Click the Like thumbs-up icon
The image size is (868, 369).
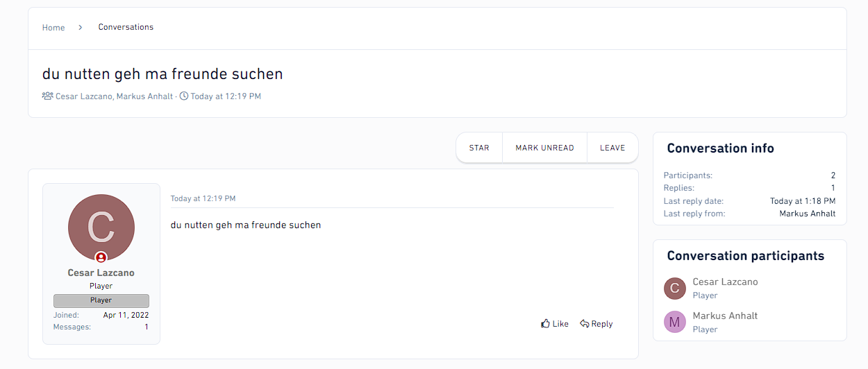click(x=545, y=323)
